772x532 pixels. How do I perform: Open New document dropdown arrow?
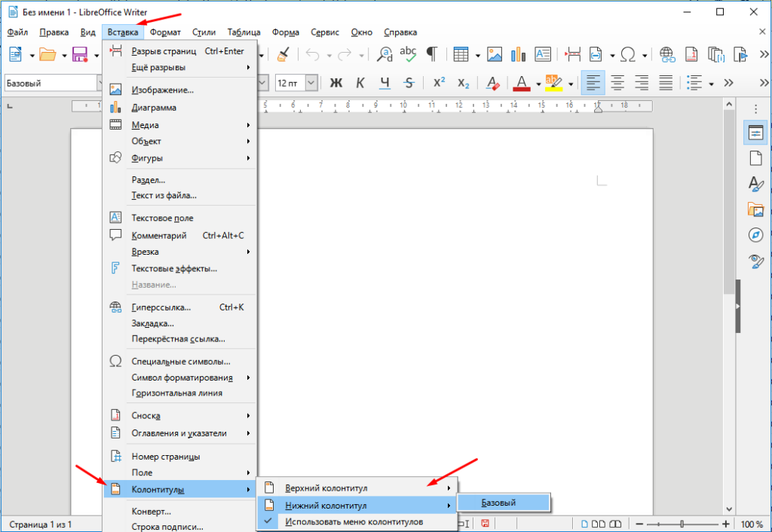tap(32, 56)
